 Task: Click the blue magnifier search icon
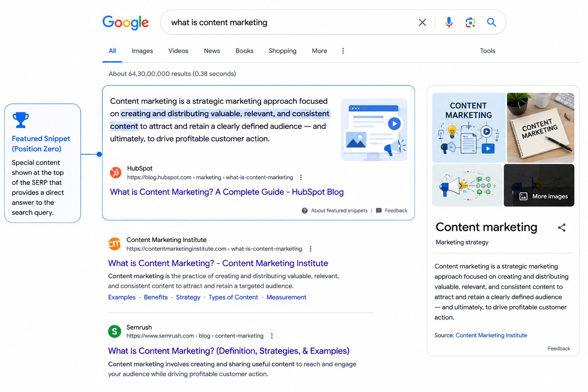(492, 22)
